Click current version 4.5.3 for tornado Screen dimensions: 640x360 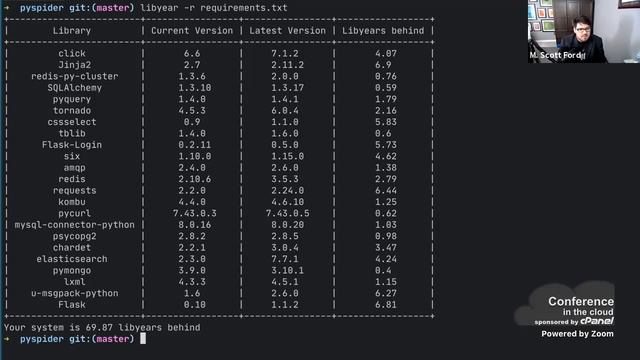[x=192, y=111]
